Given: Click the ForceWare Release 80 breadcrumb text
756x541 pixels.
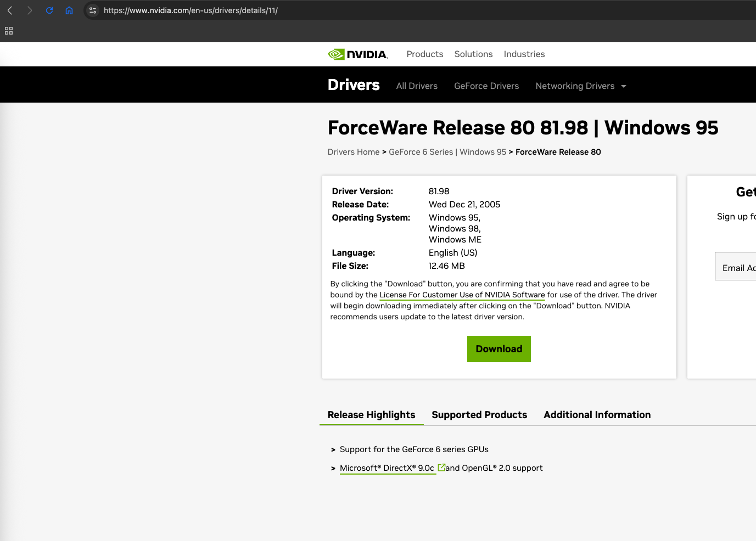Looking at the screenshot, I should tap(558, 152).
